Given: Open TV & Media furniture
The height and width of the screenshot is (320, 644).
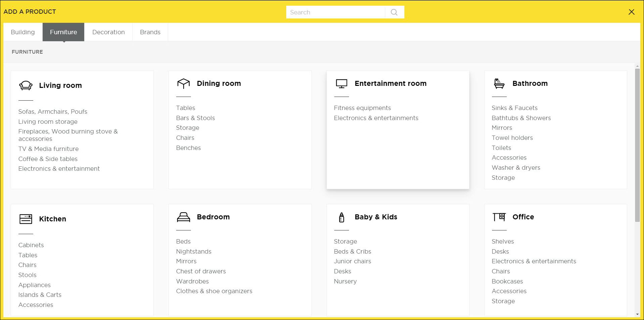Looking at the screenshot, I should pyautogui.click(x=49, y=149).
